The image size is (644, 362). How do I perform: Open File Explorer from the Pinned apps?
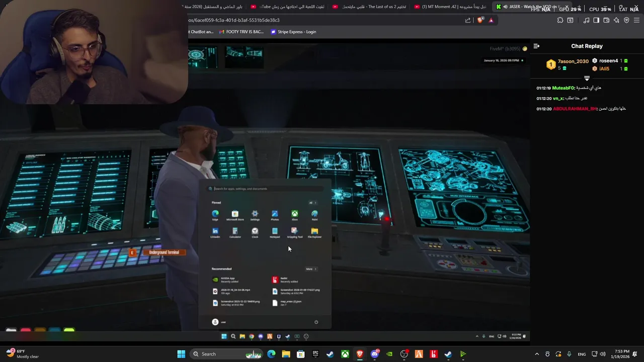(314, 232)
